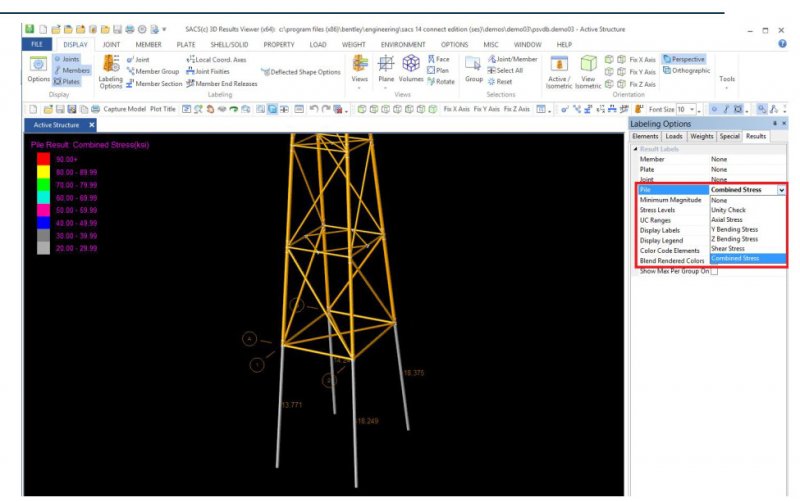Select the Plan view option
The height and width of the screenshot is (502, 800).
tap(438, 70)
